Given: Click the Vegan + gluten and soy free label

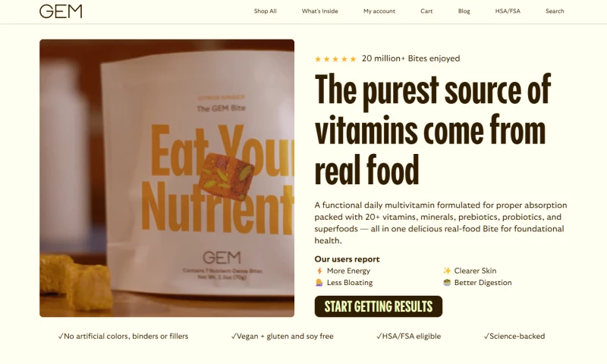Looking at the screenshot, I should (282, 336).
